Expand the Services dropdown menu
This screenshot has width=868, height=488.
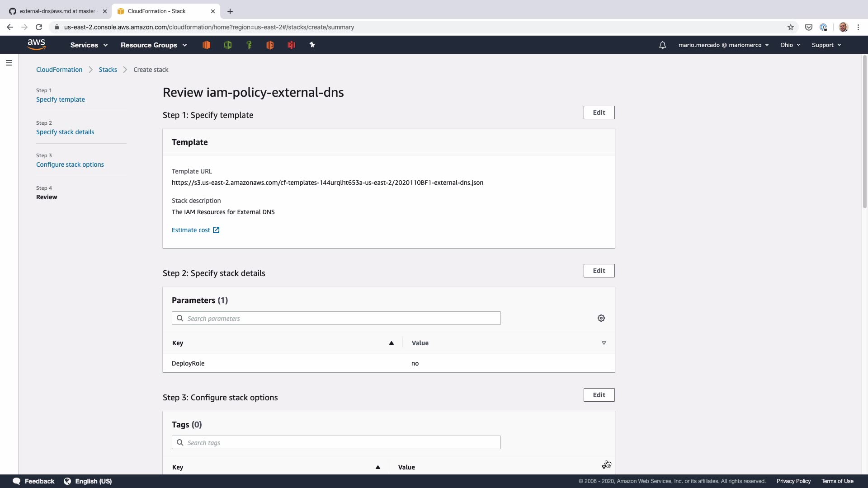pos(89,45)
